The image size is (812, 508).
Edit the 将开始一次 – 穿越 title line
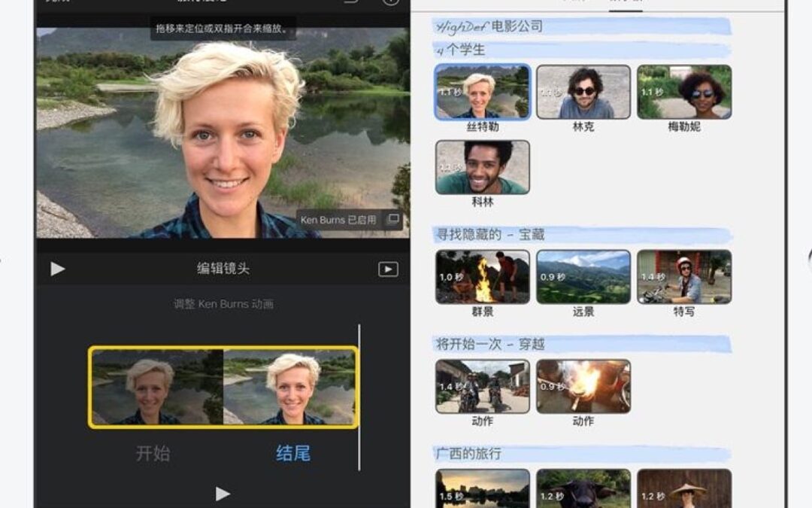pos(490,344)
